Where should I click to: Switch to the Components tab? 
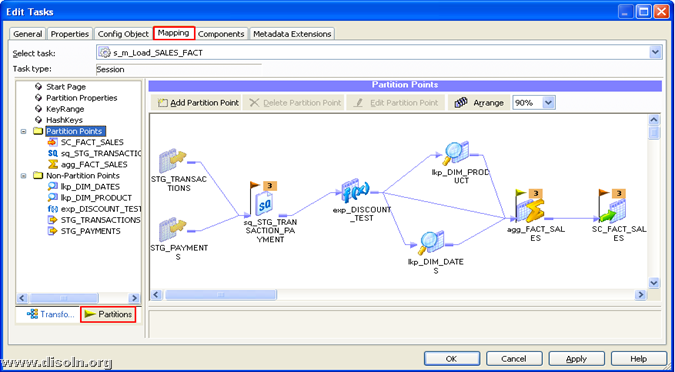221,34
